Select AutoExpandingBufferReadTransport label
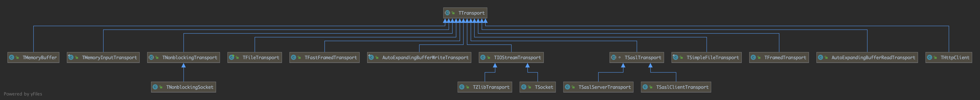The image size is (980, 100). (x=874, y=58)
